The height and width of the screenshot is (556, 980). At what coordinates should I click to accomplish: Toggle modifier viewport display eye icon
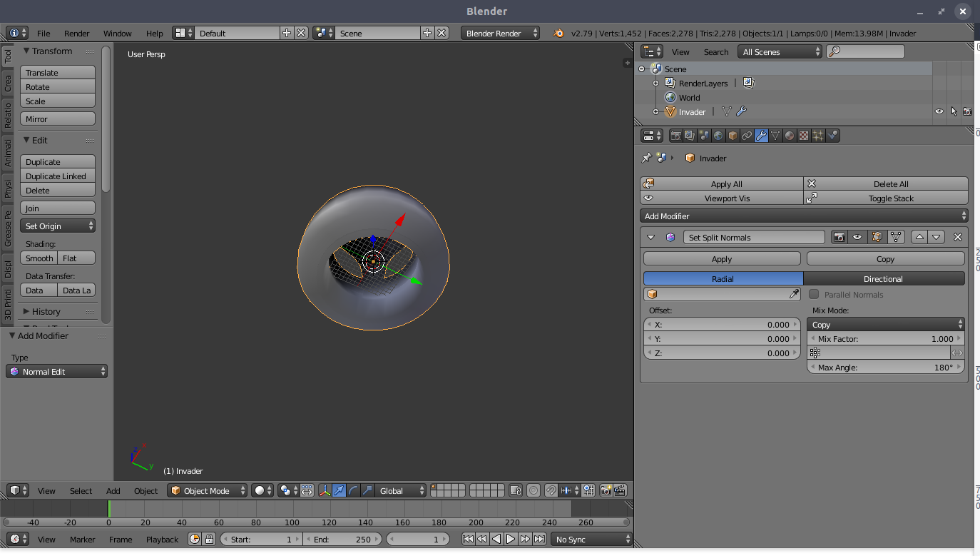[x=857, y=237]
